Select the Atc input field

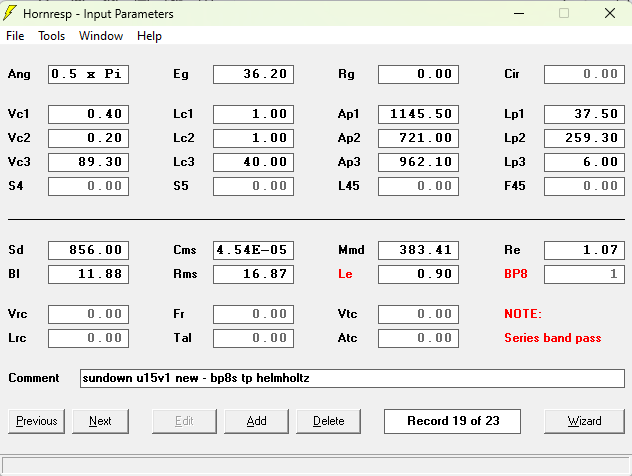tap(418, 339)
